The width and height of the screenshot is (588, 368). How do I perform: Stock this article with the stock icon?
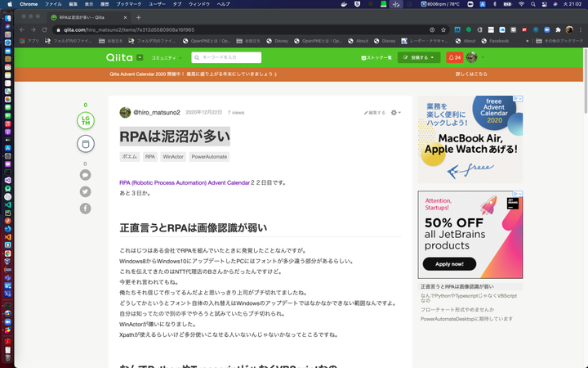pos(85,143)
